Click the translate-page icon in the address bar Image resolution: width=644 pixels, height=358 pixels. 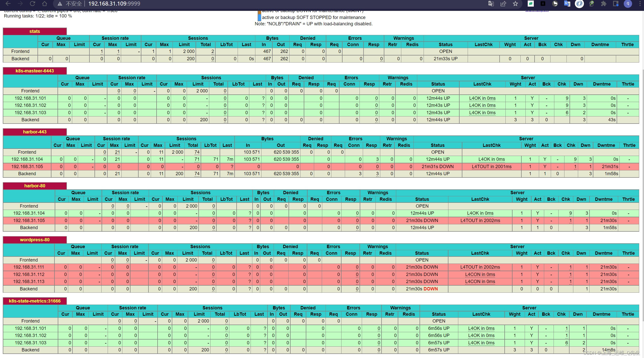(491, 4)
